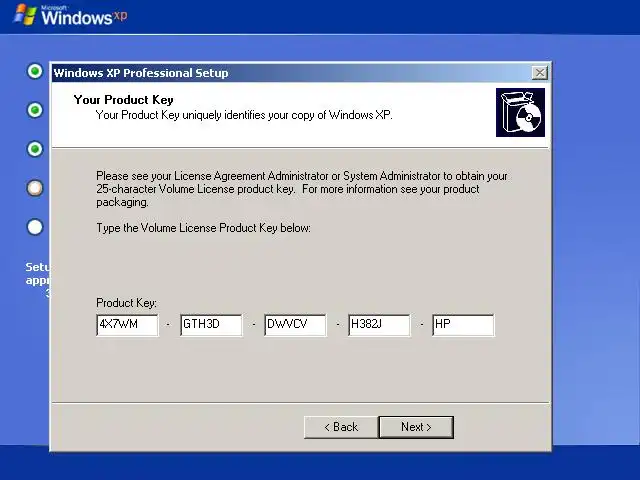Click into the last product key field with HP
The height and width of the screenshot is (480, 640).
click(x=463, y=325)
